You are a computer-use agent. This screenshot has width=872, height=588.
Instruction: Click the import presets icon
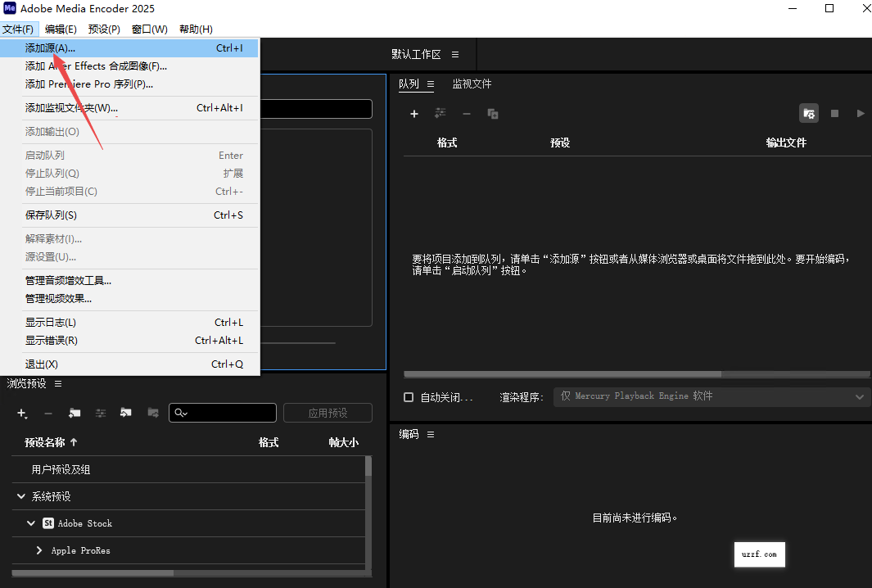tap(126, 414)
